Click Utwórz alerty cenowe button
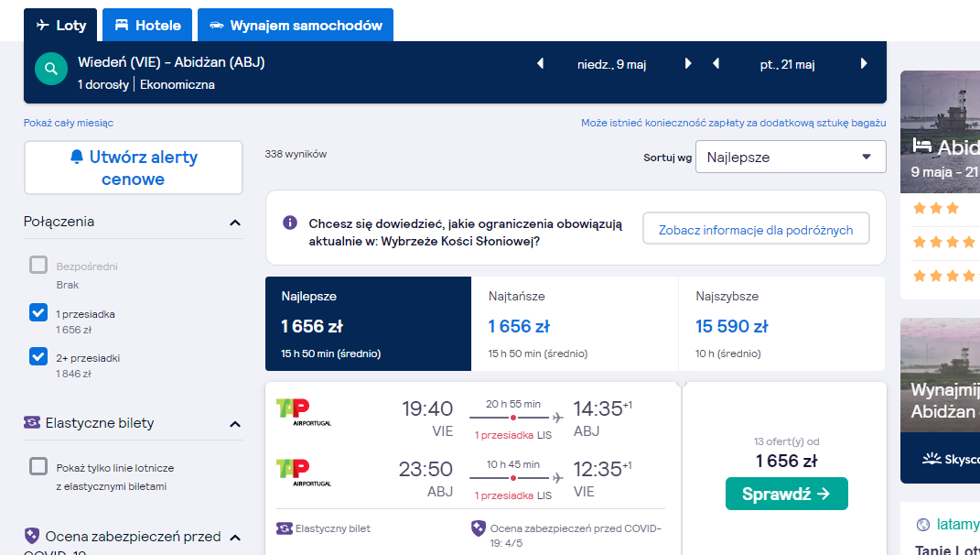Screen dimensions: 980x555 [x=133, y=168]
